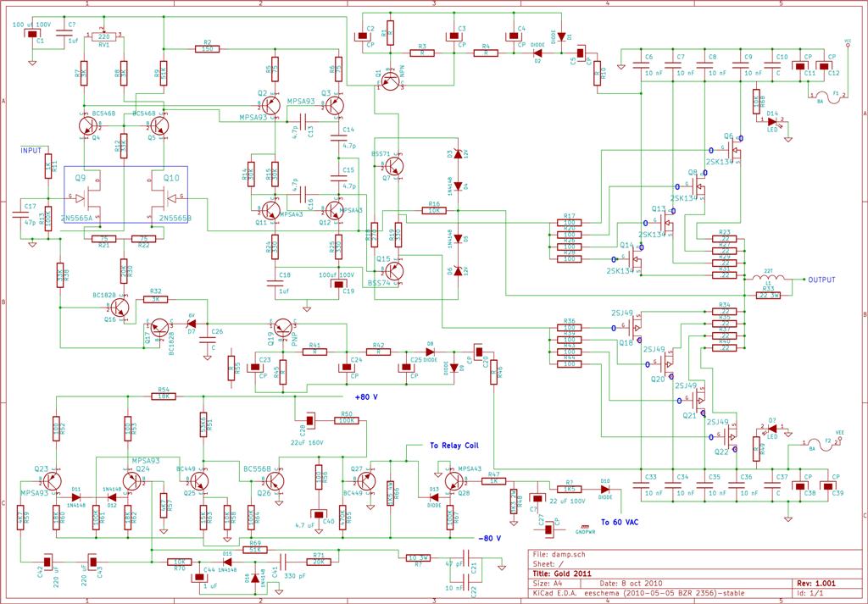Select resistor R50 100K

[x=347, y=420]
